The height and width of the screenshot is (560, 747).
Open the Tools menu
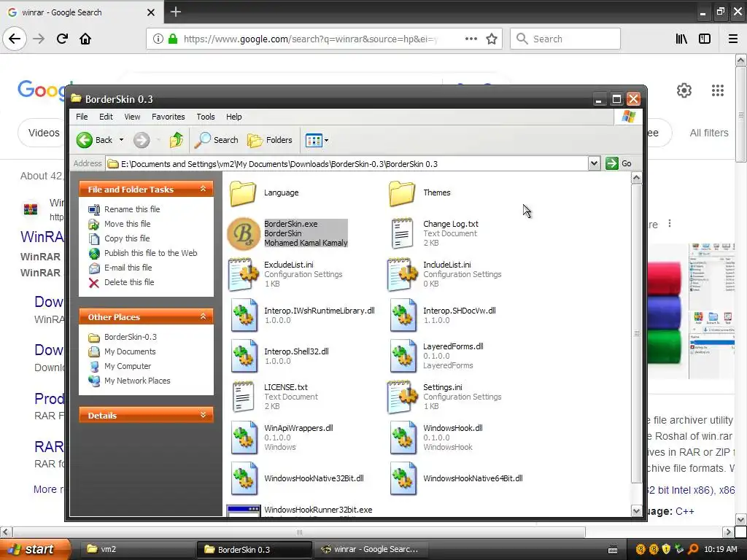(x=205, y=117)
